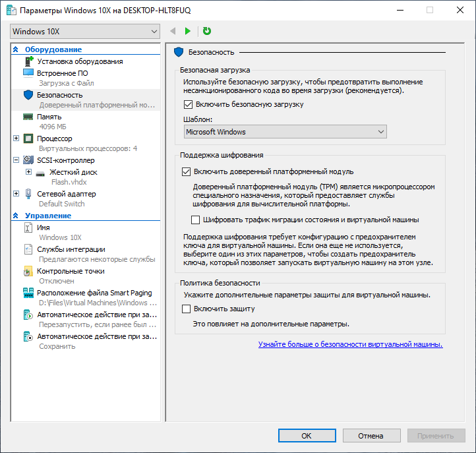Collapse the Оборудование section chevron
476x453 pixels.
[16, 49]
